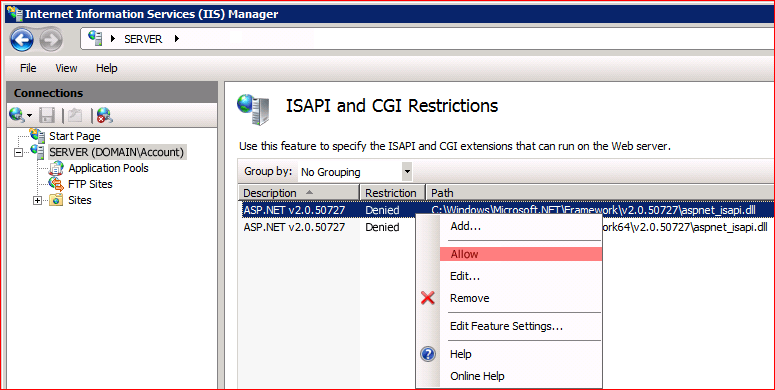Collapse the SERVER tree node
The width and height of the screenshot is (775, 390).
19,152
